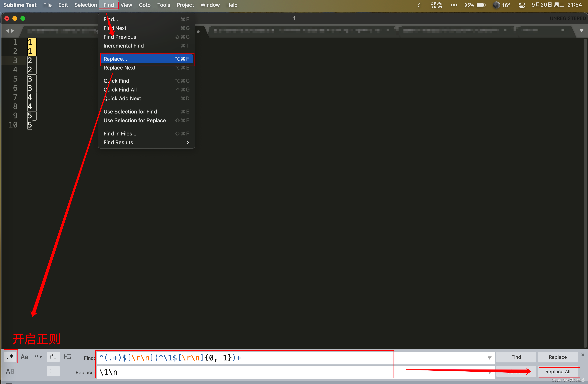Screen dimensions: 588x384
Task: Open Find history dropdown arrow
Action: pos(489,358)
